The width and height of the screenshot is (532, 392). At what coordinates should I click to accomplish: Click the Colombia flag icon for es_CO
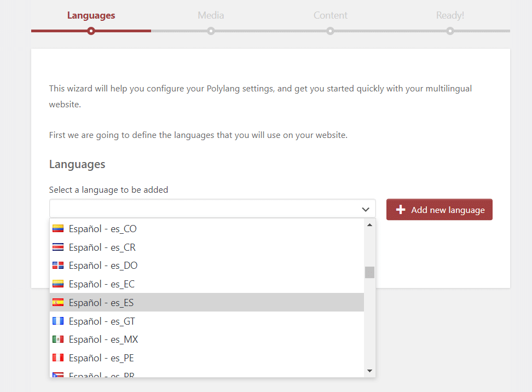pos(58,229)
